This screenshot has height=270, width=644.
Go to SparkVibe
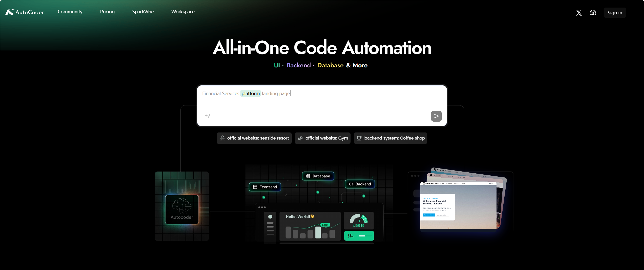pyautogui.click(x=143, y=12)
